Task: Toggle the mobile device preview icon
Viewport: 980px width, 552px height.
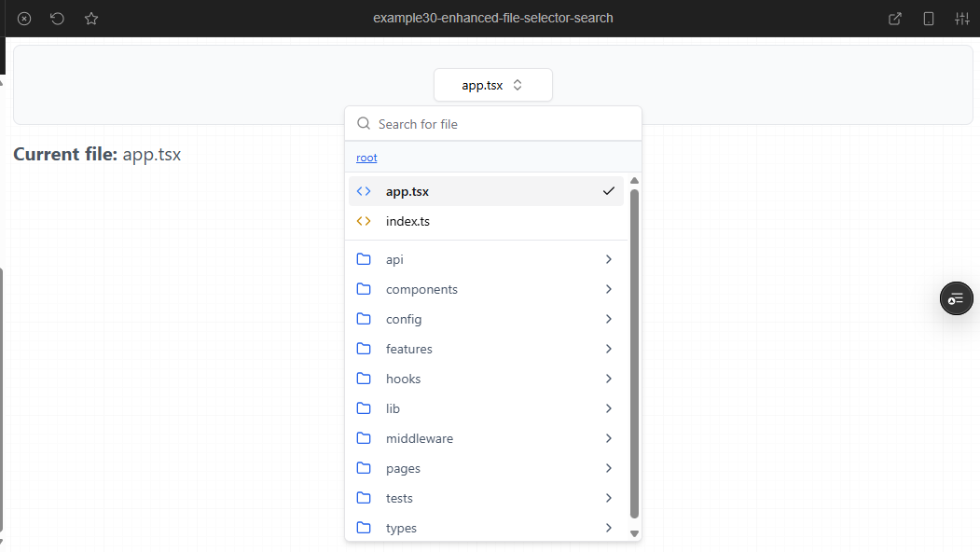Action: 929,19
